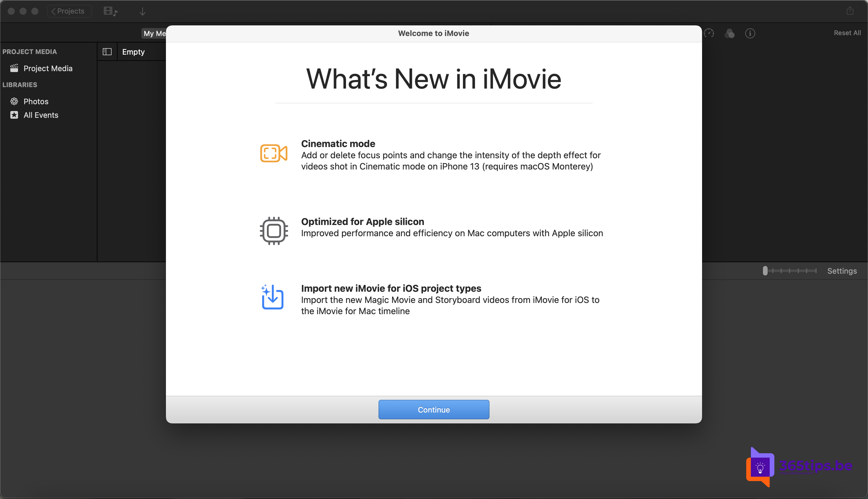
Task: Click the All Events star icon
Action: coord(14,115)
